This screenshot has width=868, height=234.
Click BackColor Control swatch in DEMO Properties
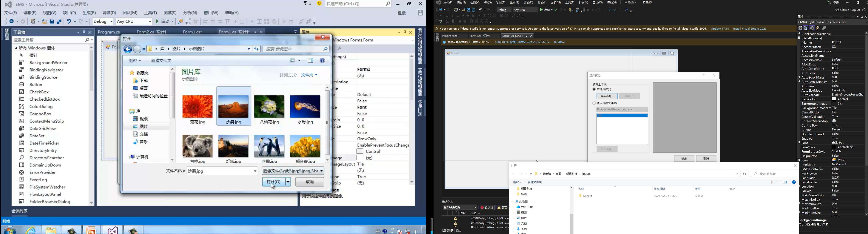point(834,99)
